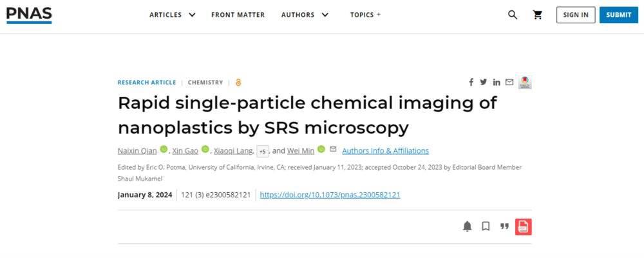
Task: Share article by email icon
Action: (x=509, y=83)
